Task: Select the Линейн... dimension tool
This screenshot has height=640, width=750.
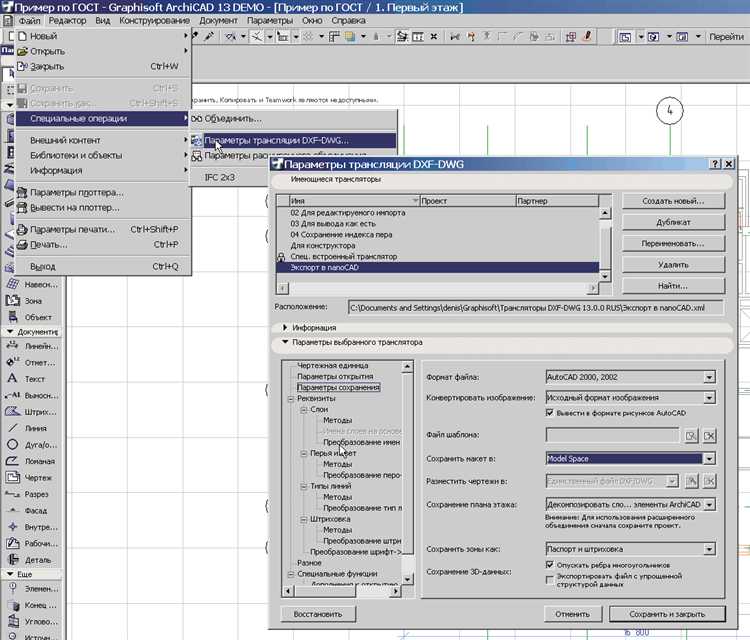Action: point(31,346)
